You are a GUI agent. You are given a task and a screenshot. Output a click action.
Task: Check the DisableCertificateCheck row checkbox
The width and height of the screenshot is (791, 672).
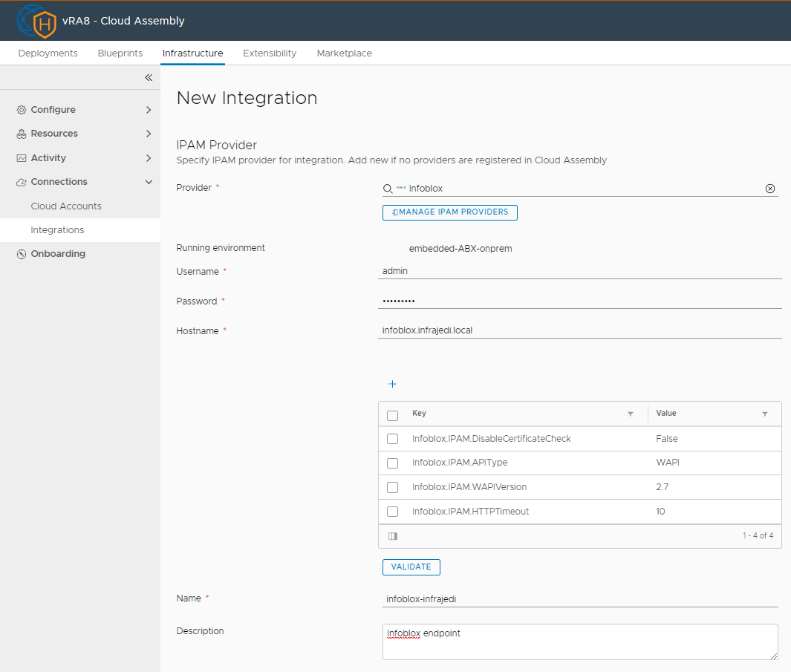392,438
